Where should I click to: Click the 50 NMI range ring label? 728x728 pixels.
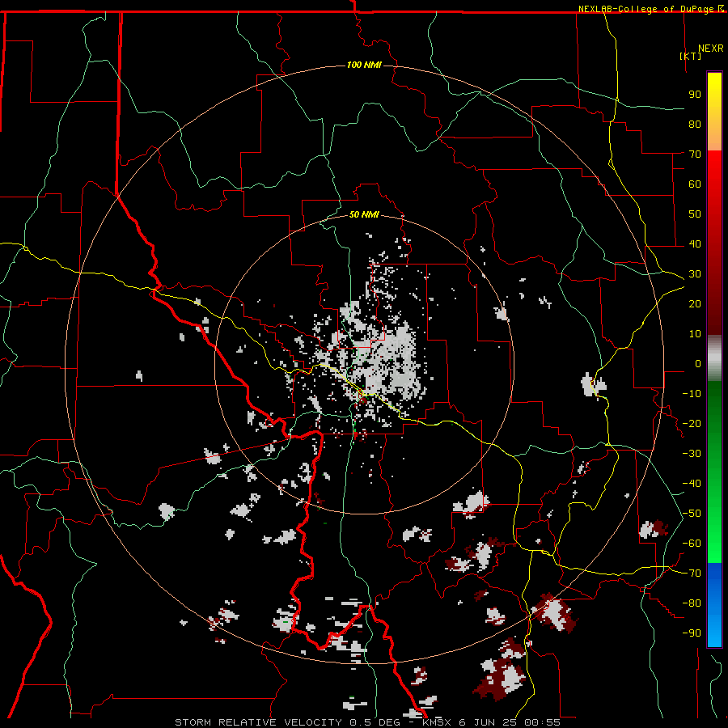[364, 214]
